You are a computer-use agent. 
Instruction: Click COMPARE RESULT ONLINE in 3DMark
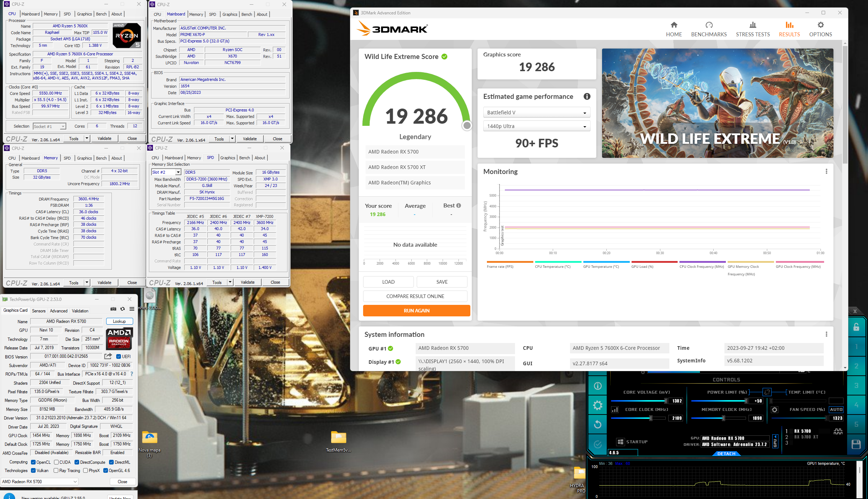coord(415,296)
